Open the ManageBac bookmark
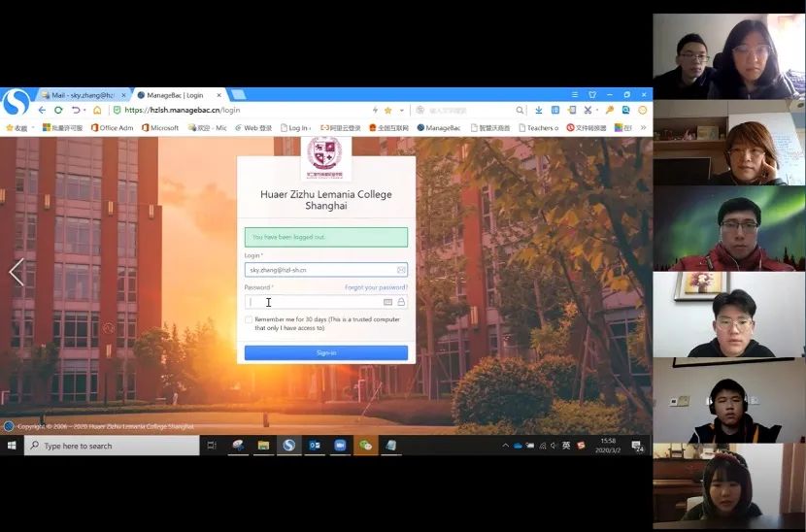 pyautogui.click(x=439, y=127)
